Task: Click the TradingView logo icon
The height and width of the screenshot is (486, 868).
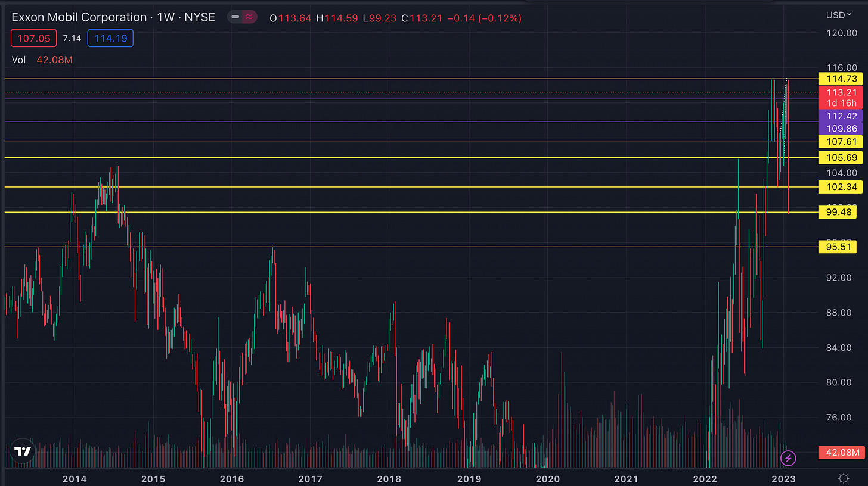Action: (23, 452)
